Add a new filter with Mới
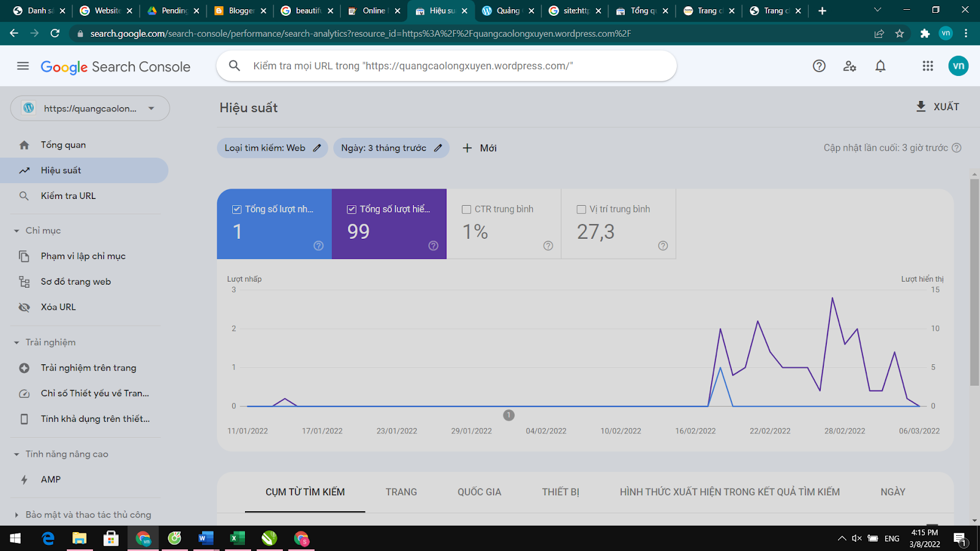 pyautogui.click(x=480, y=148)
